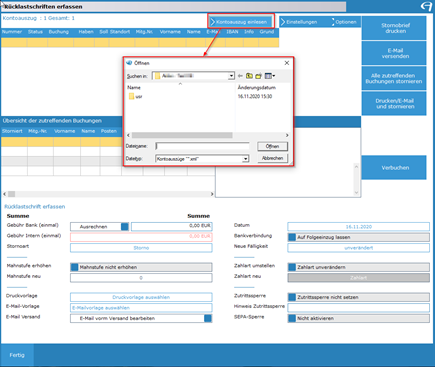Select the usr folder icon

coord(131,97)
